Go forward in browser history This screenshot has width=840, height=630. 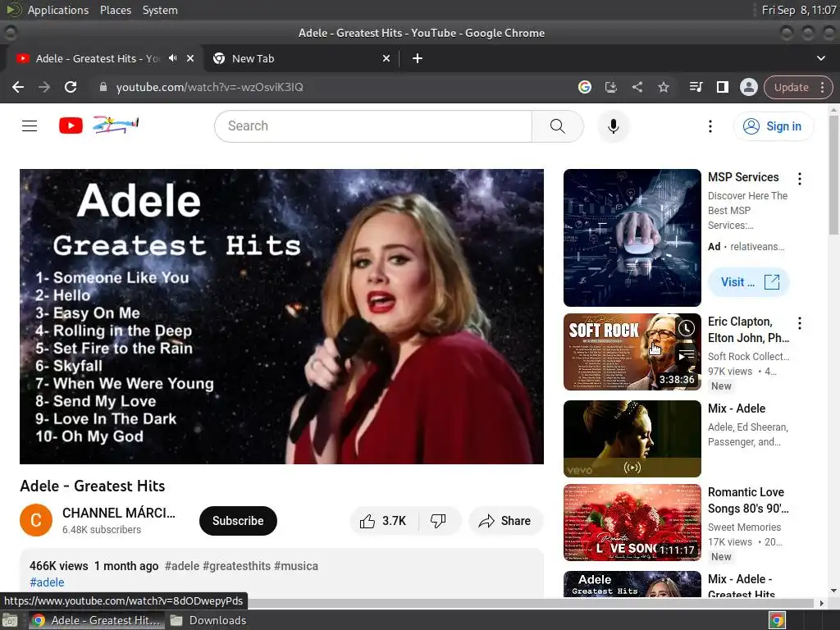point(44,87)
